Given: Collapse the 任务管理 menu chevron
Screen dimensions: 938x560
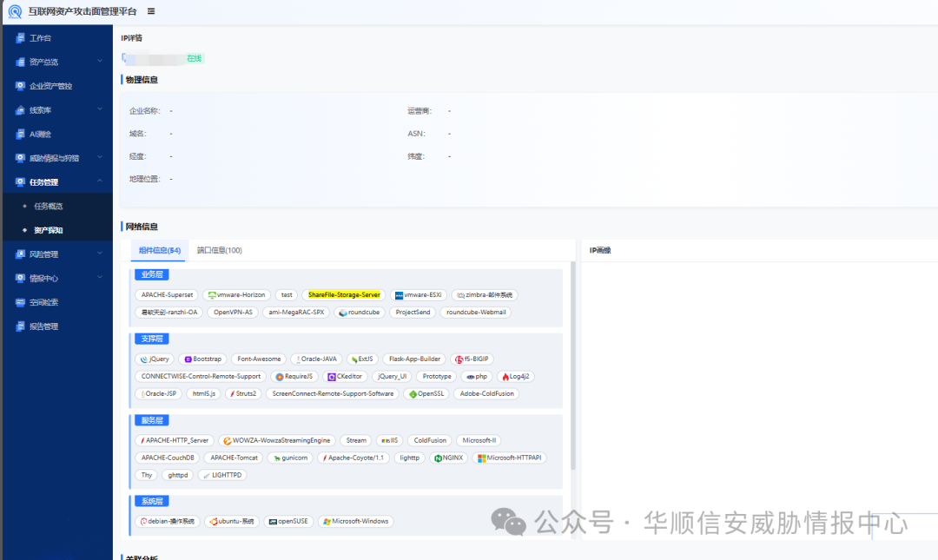Looking at the screenshot, I should (x=100, y=181).
